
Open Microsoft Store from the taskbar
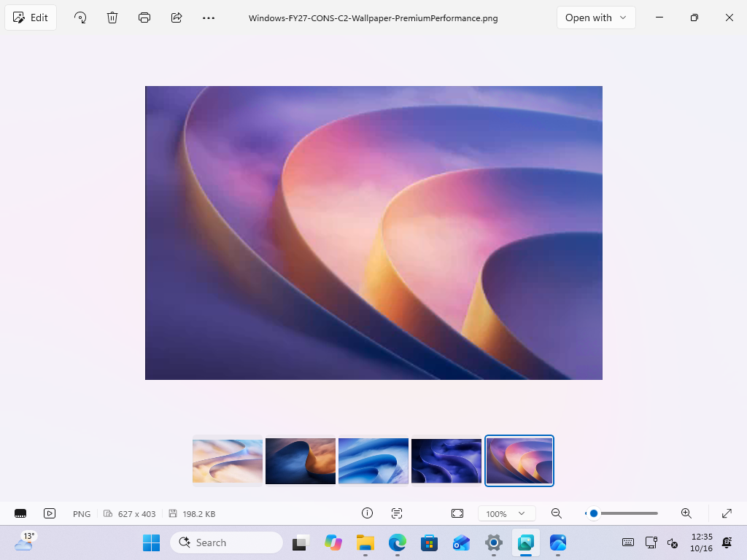(x=429, y=542)
